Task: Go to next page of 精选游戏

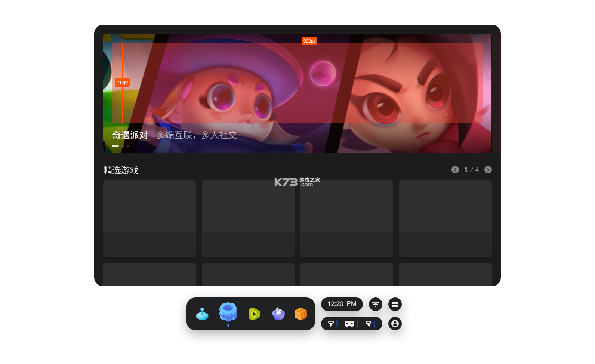Action: pos(488,170)
